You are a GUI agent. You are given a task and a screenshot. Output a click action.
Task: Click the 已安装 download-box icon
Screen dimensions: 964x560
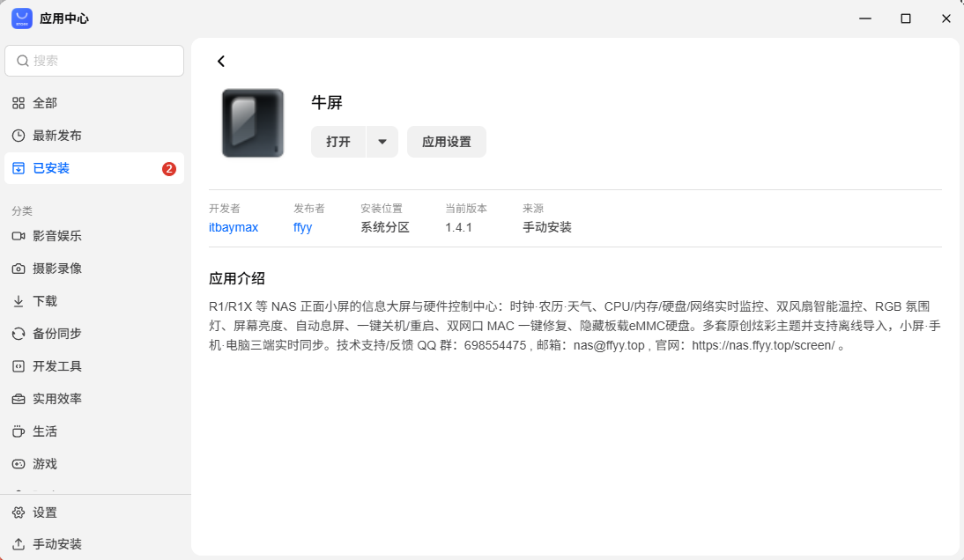[x=19, y=168]
